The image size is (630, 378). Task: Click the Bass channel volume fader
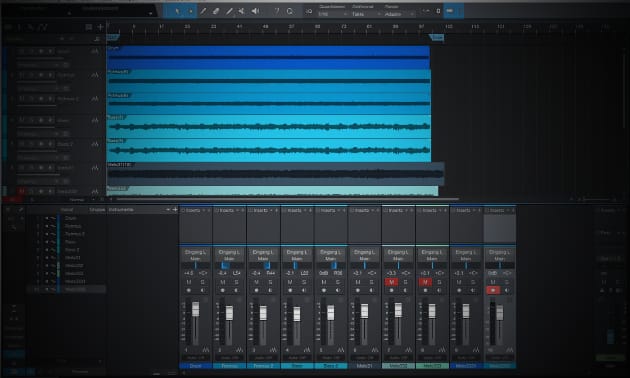297,314
